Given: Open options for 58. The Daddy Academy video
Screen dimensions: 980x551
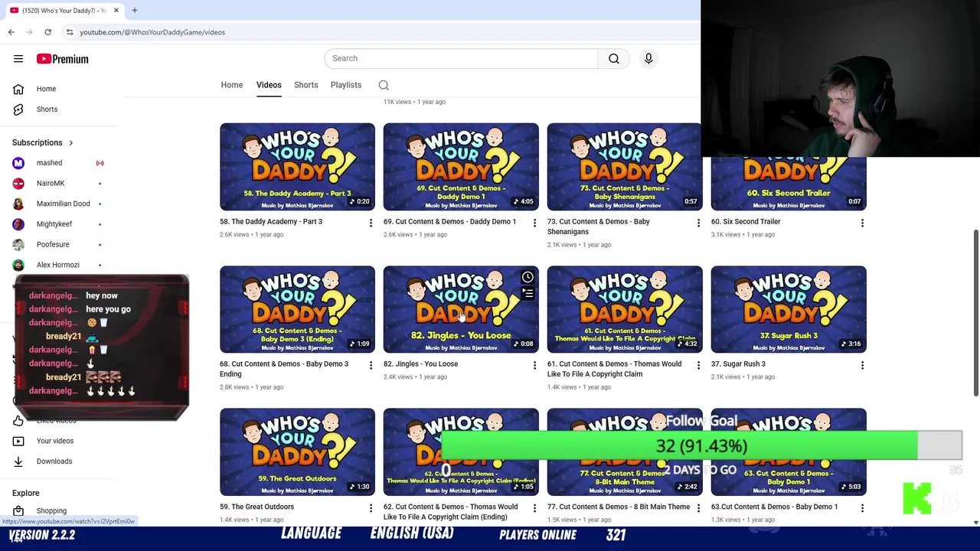Looking at the screenshot, I should [371, 223].
